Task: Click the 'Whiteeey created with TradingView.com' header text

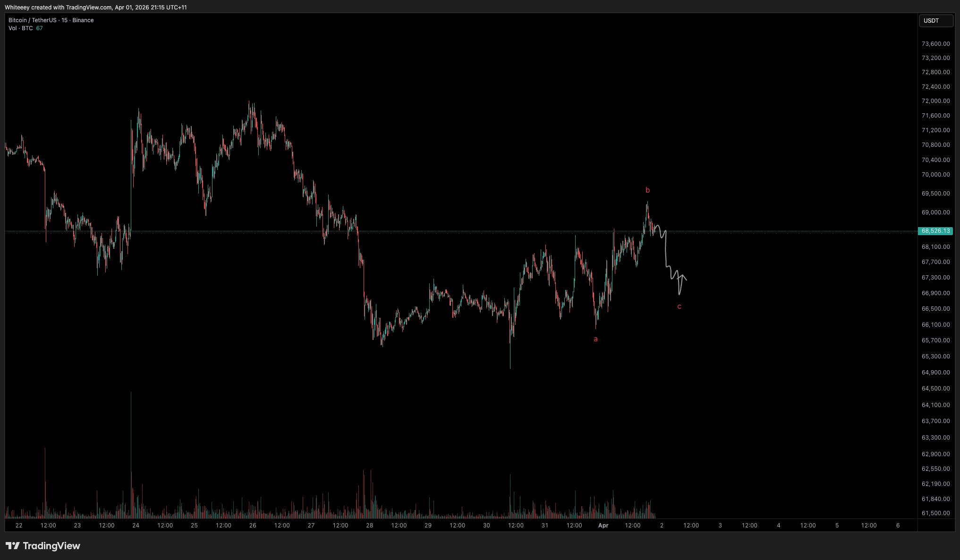Action: tap(58, 8)
